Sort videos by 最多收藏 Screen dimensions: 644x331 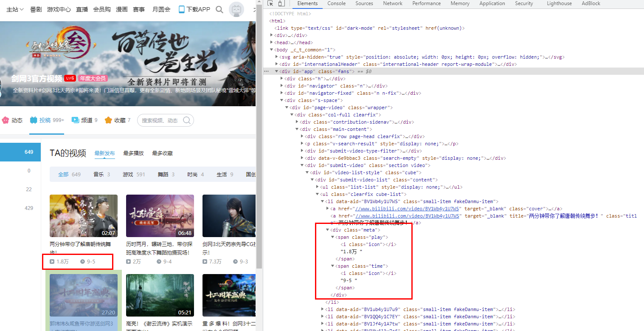point(162,153)
